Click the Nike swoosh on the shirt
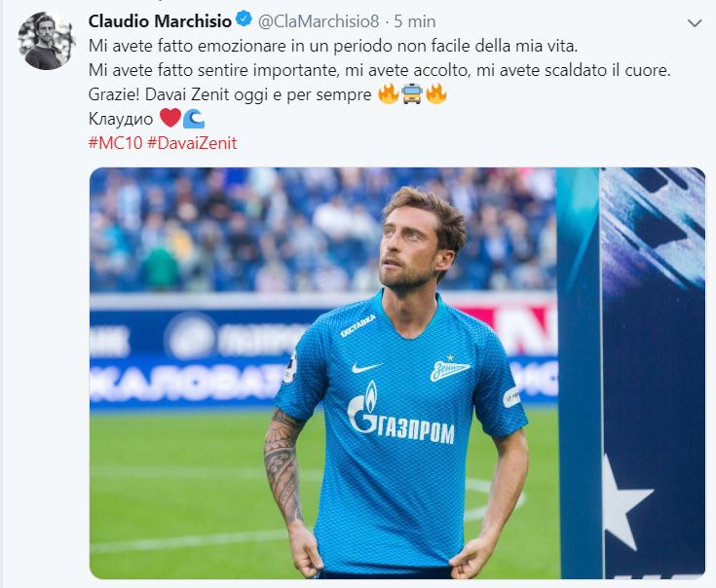 pos(366,367)
